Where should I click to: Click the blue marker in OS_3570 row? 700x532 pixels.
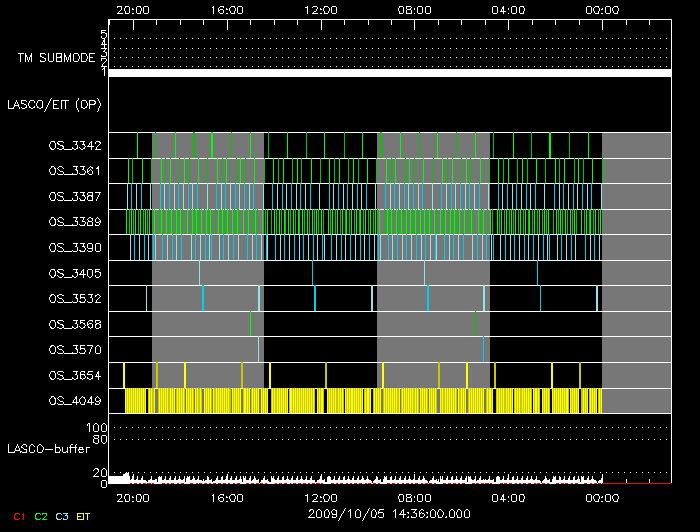coord(259,349)
